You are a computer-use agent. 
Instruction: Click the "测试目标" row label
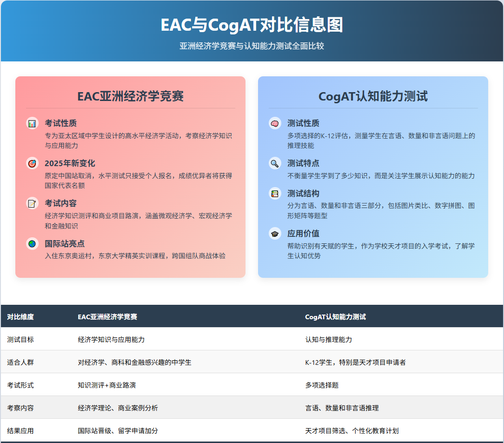click(x=20, y=340)
